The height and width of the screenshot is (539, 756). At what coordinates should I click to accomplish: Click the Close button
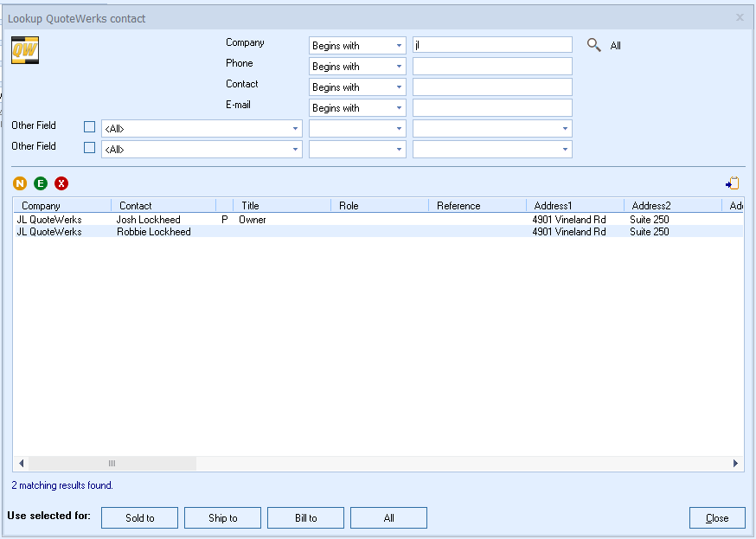pos(717,517)
